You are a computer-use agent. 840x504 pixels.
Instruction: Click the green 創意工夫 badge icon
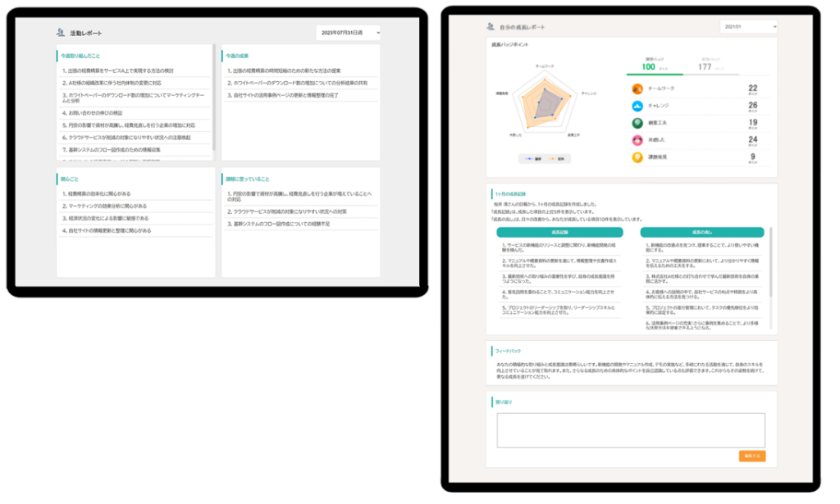coord(637,123)
